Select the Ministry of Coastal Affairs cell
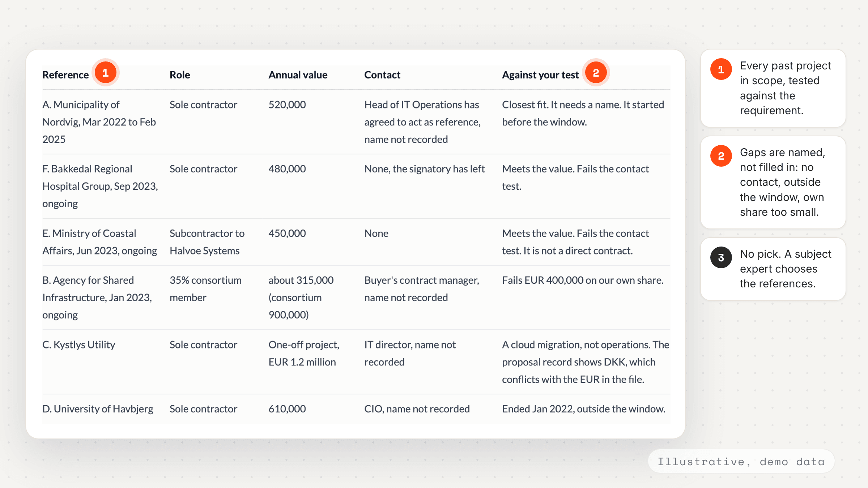 pos(100,242)
